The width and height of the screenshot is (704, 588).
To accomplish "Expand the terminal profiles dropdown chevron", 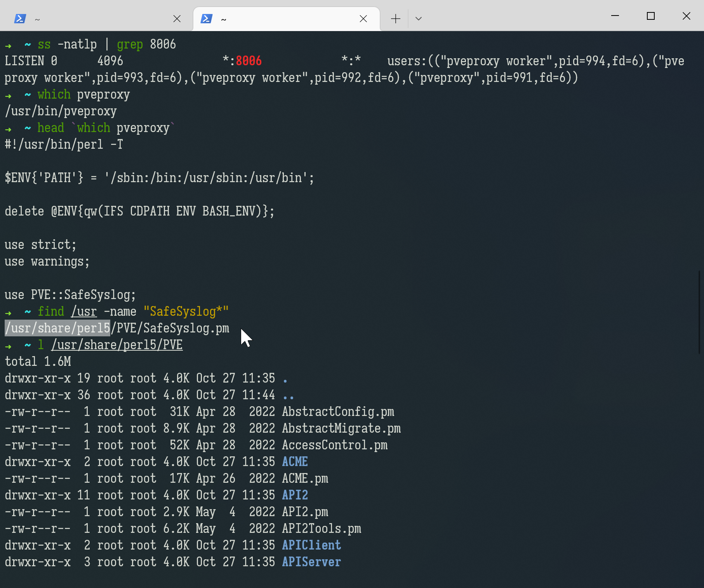I will point(418,19).
